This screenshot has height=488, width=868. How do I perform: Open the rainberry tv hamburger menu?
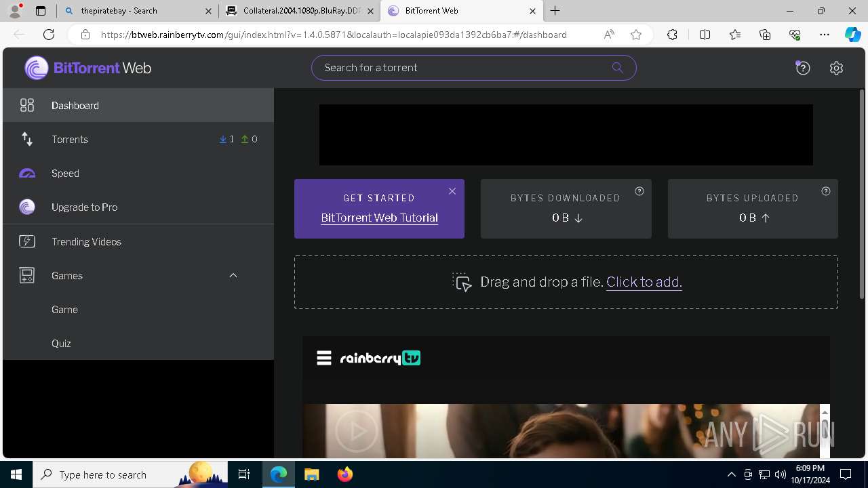pyautogui.click(x=324, y=358)
